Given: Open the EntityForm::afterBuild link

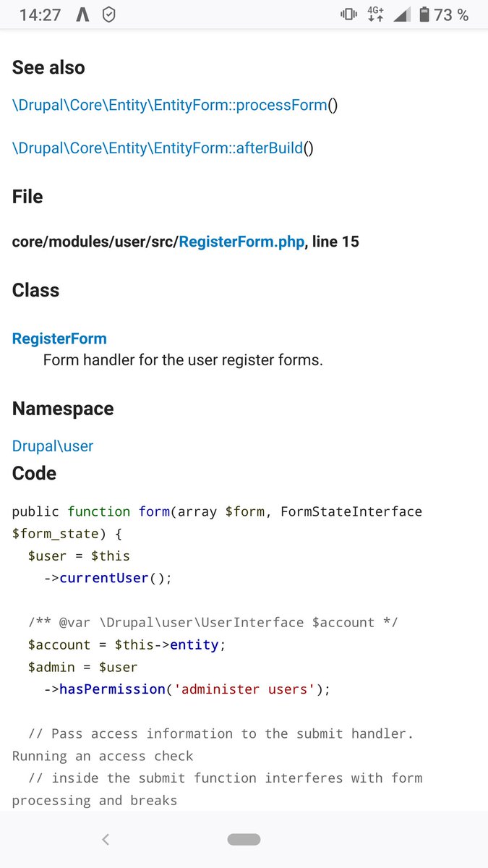Looking at the screenshot, I should (x=158, y=148).
